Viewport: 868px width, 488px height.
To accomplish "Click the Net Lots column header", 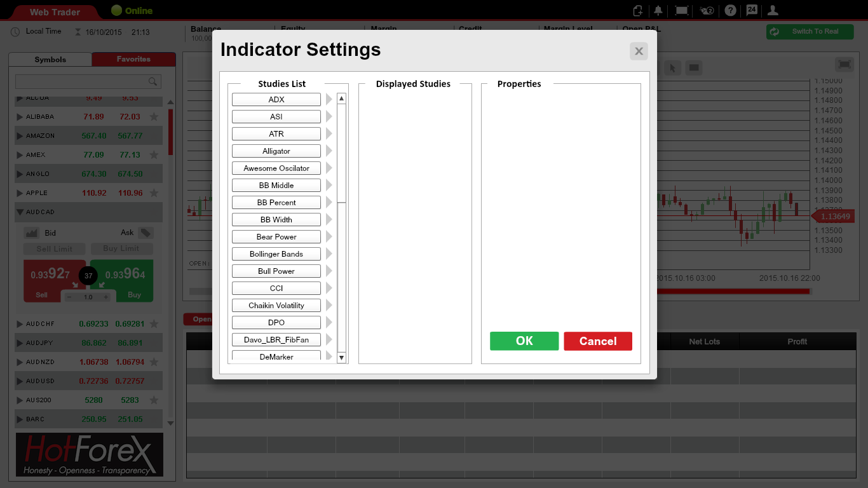I will pos(705,341).
